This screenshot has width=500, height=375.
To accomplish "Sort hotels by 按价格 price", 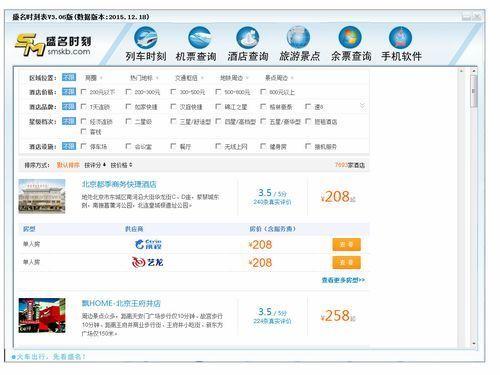I will click(121, 165).
